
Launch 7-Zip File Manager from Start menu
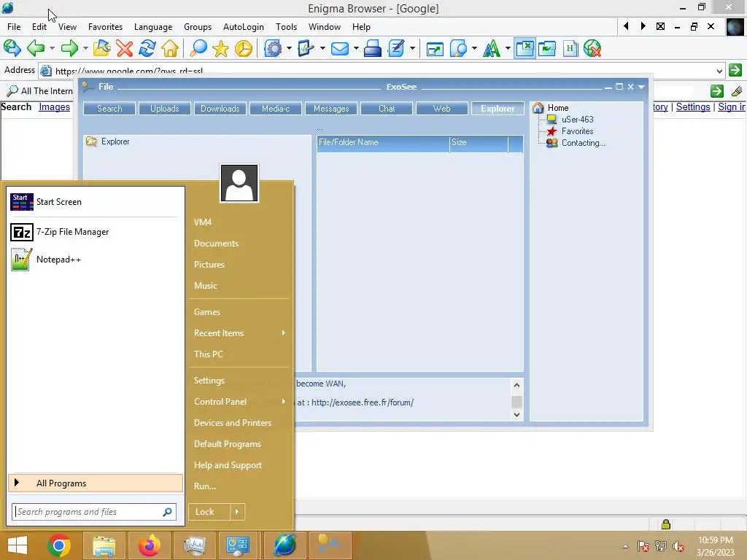coord(96,232)
